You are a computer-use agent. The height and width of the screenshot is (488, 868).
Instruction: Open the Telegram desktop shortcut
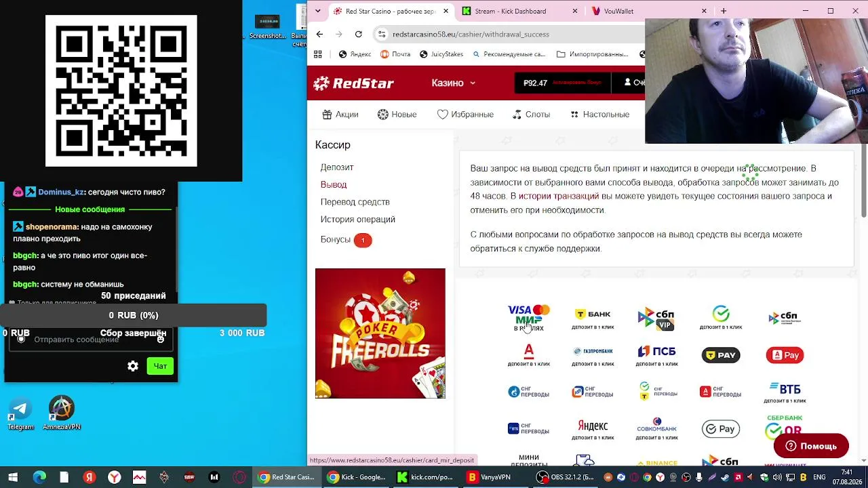pos(20,413)
